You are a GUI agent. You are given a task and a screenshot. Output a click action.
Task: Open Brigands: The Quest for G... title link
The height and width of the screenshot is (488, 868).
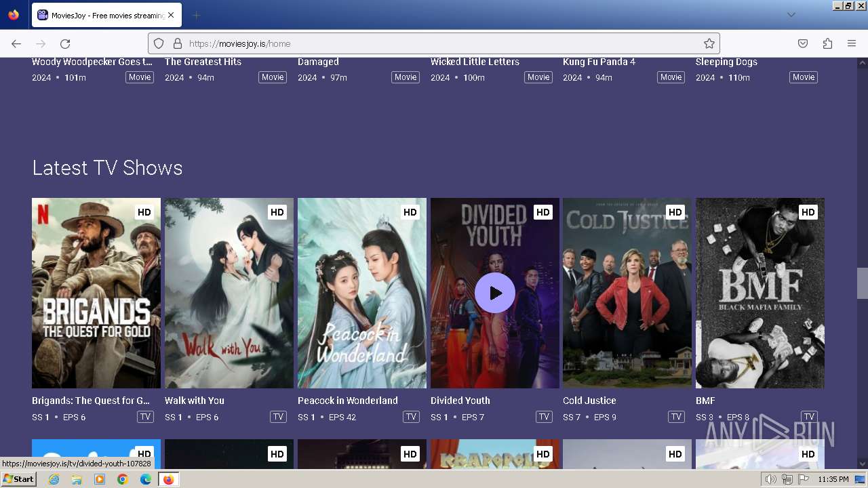pyautogui.click(x=91, y=401)
